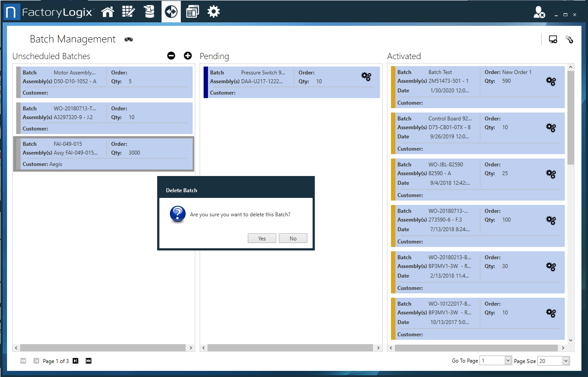
Task: Click the user logout icon in title bar
Action: pos(539,12)
